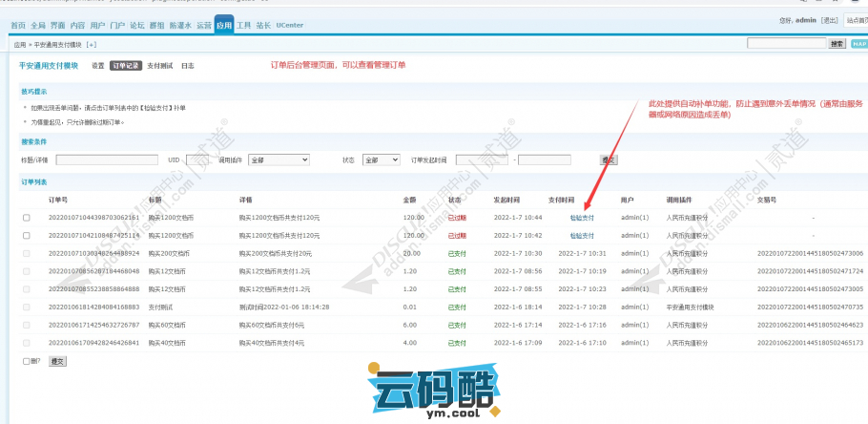Click the 提交 submit button
The height and width of the screenshot is (424, 868).
(x=57, y=362)
